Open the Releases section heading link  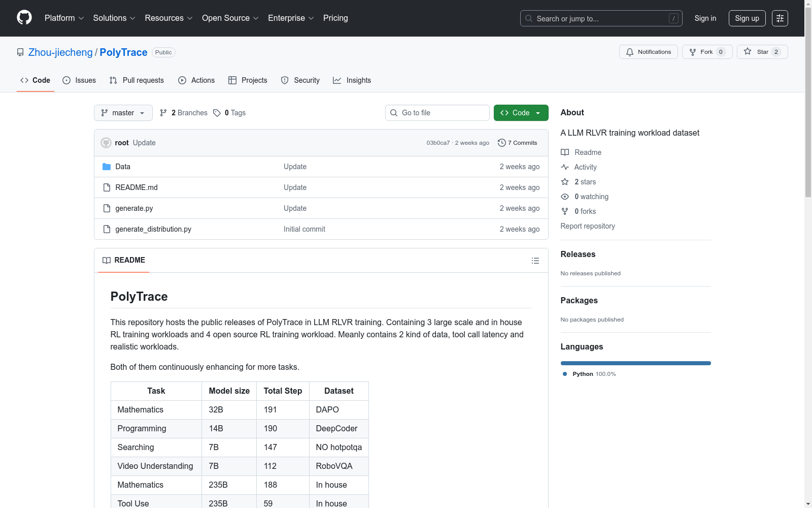point(578,254)
